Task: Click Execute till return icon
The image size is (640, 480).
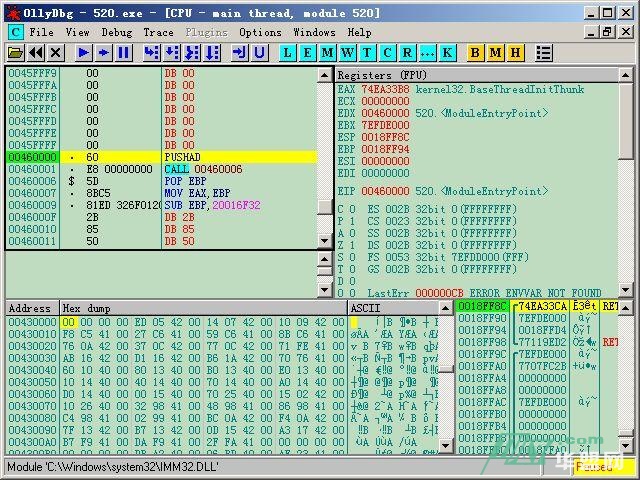Action: point(239,52)
